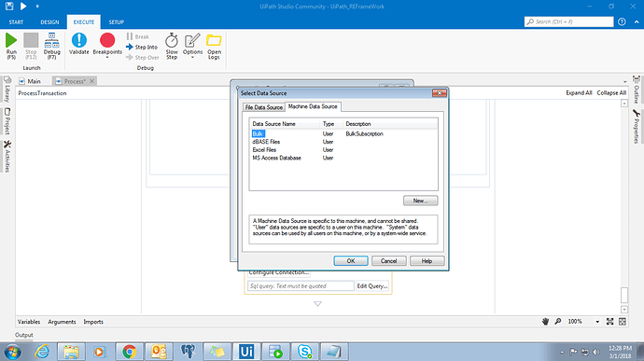Open the Options debug menu
Image resolution: width=644 pixels, height=361 pixels.
192,46
